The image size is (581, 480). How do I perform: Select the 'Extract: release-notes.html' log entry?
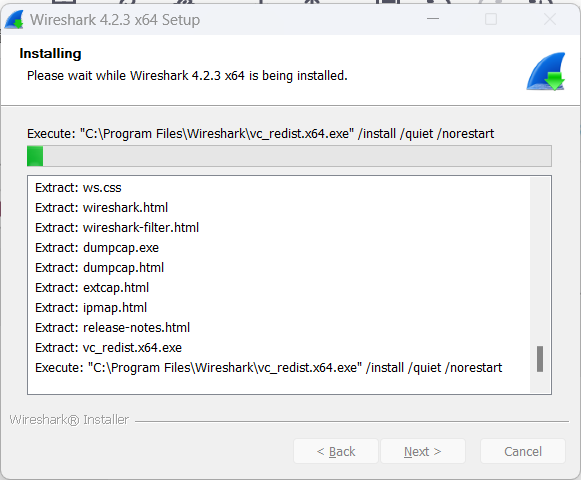tap(113, 328)
